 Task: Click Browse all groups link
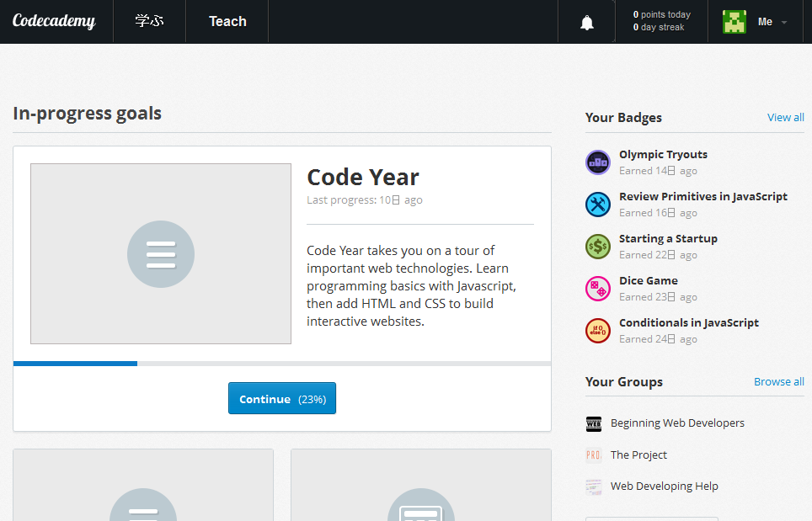779,382
